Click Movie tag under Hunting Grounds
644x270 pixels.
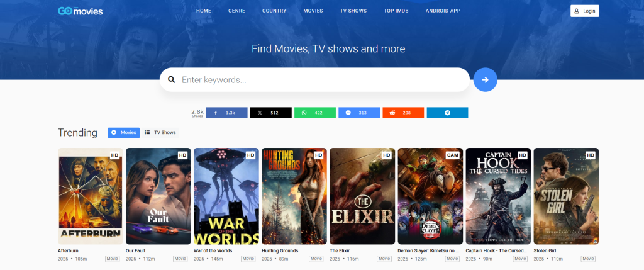[316, 259]
